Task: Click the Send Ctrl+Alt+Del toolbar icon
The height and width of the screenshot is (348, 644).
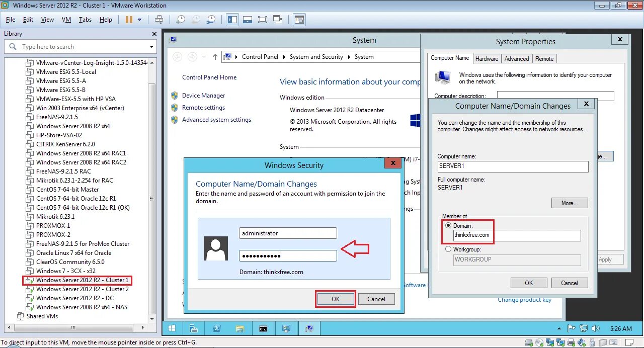Action: click(x=159, y=20)
